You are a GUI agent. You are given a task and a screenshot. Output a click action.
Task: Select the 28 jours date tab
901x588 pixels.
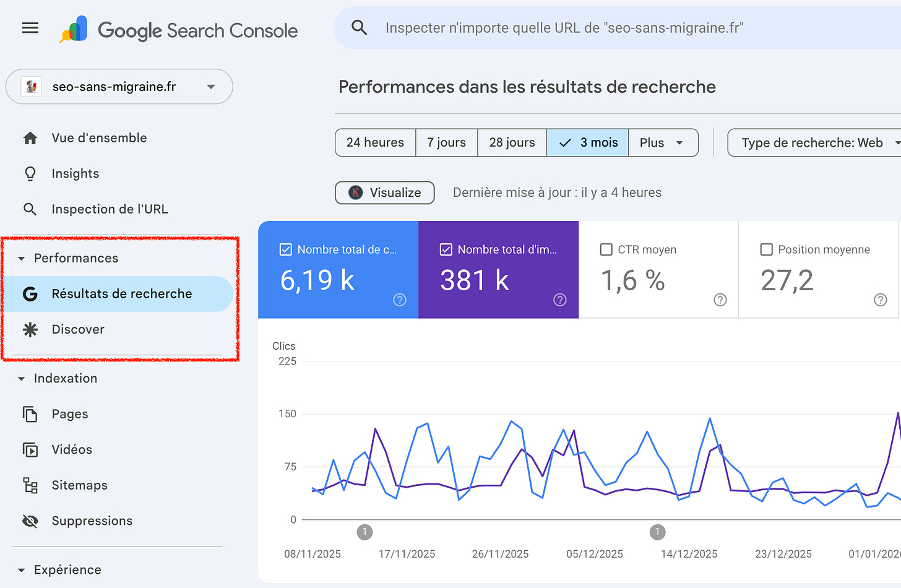point(512,143)
